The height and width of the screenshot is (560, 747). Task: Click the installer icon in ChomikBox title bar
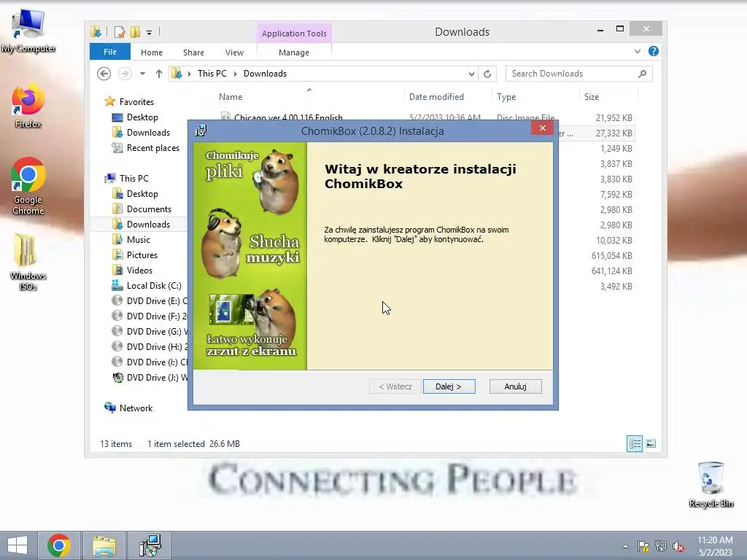click(201, 131)
